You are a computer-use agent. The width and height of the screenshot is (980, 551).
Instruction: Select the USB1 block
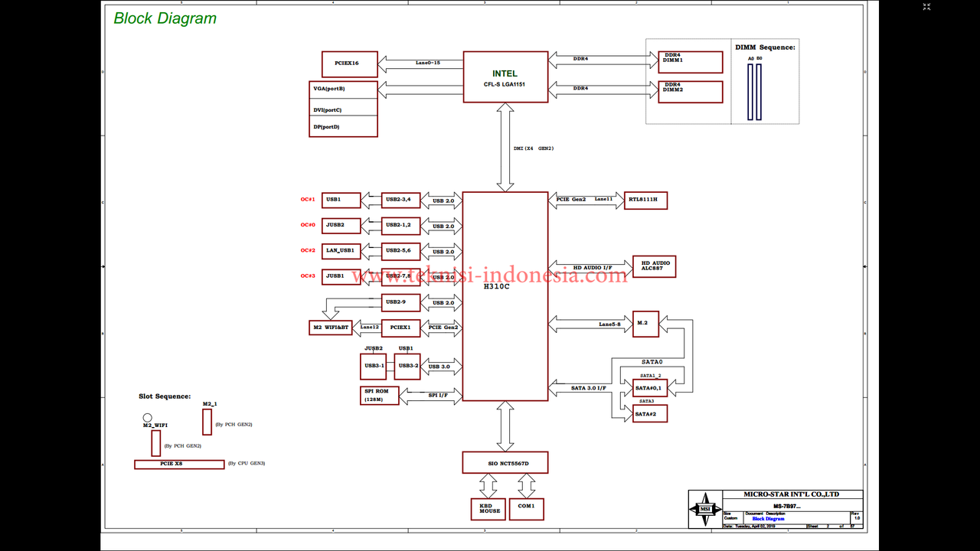click(x=341, y=200)
